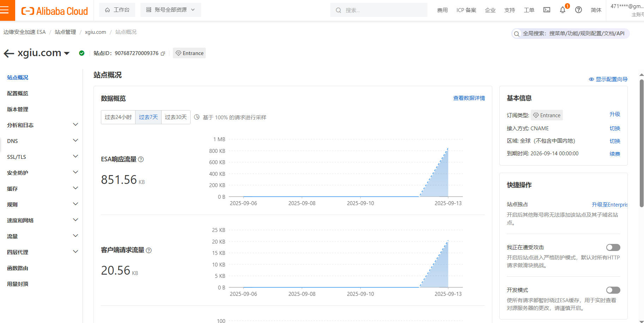
Task: Click the clock icon beside sampling note
Action: coord(197,117)
